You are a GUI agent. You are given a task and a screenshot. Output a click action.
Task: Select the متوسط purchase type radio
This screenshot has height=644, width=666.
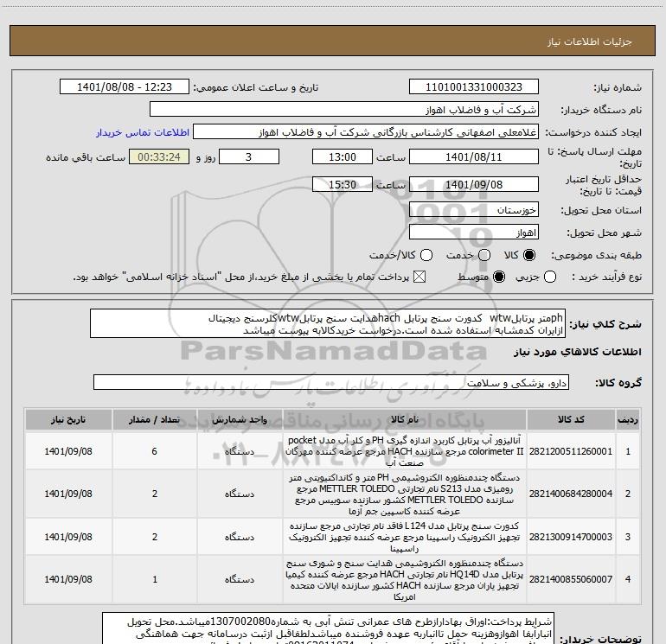[x=499, y=277]
